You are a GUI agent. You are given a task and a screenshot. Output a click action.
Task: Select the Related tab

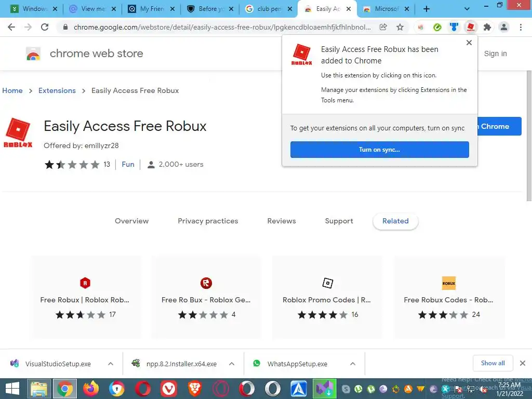point(395,221)
